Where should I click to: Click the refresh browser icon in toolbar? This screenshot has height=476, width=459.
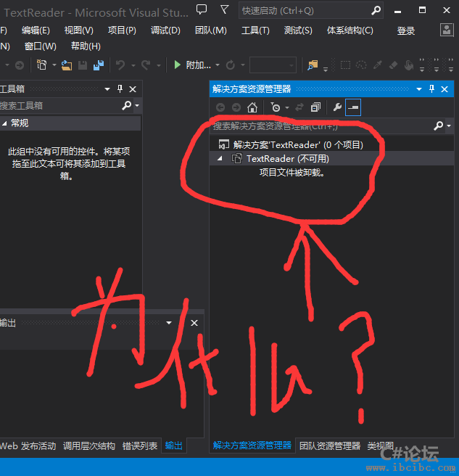(x=231, y=65)
